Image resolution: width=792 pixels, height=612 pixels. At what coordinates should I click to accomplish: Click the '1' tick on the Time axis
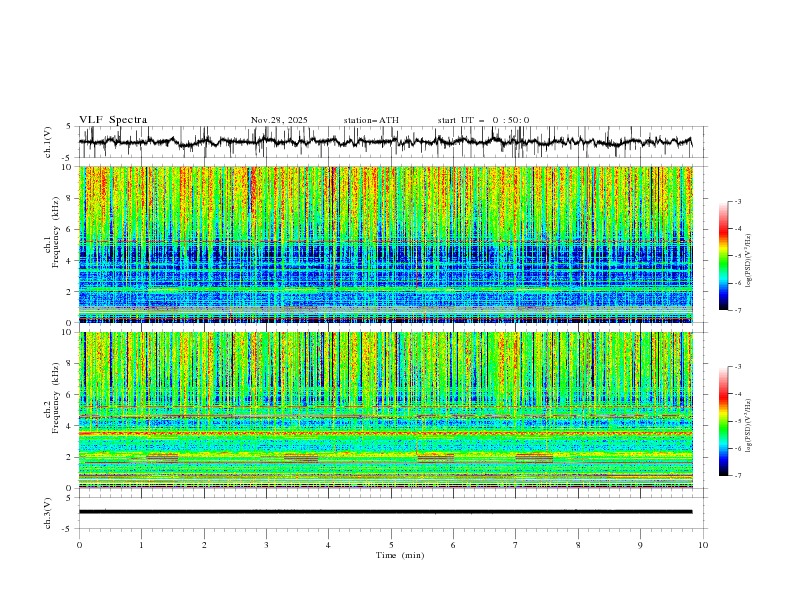142,545
